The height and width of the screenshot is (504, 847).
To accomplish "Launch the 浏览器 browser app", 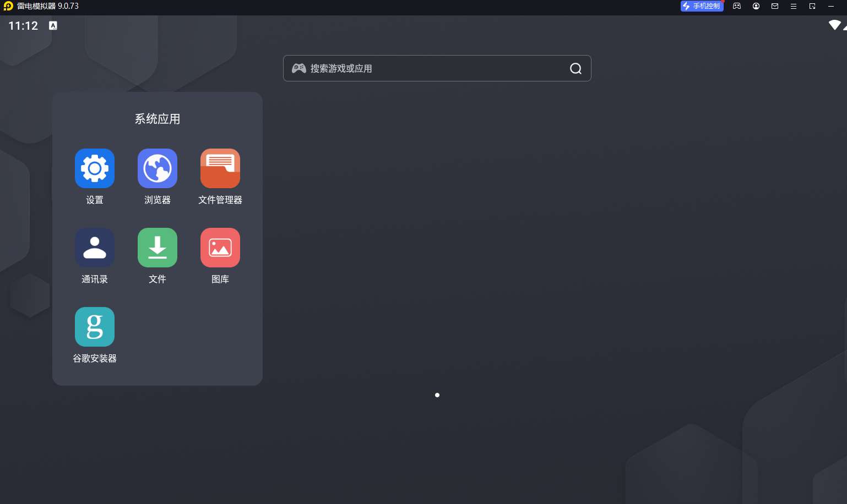I will (x=158, y=168).
